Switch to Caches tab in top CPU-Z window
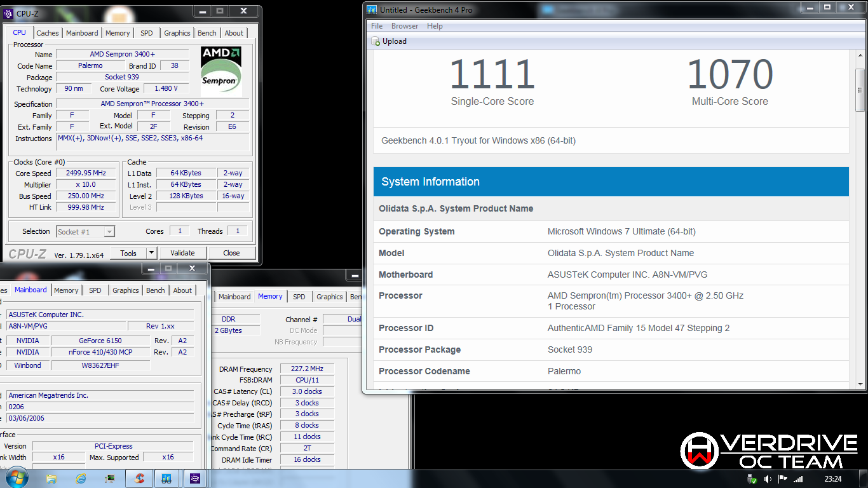 pos(48,33)
